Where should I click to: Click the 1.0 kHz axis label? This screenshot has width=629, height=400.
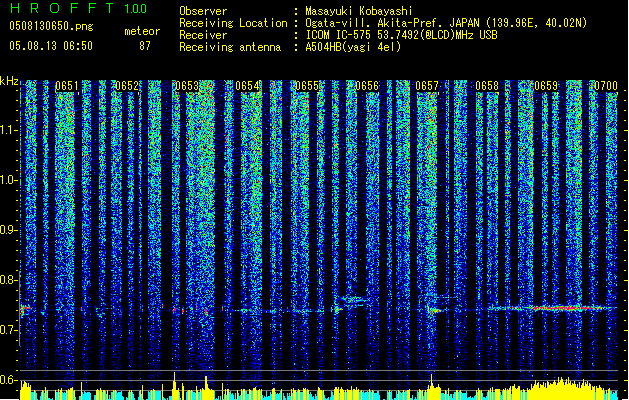(x=9, y=180)
